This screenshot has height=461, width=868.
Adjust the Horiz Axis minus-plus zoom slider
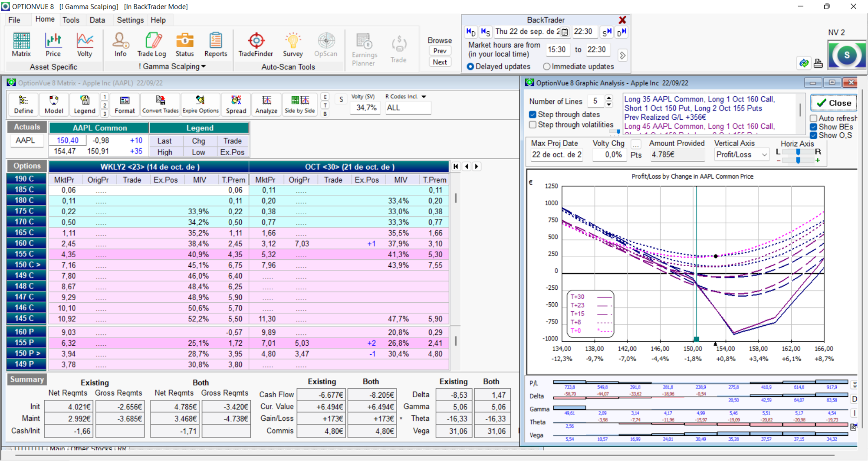tap(798, 160)
